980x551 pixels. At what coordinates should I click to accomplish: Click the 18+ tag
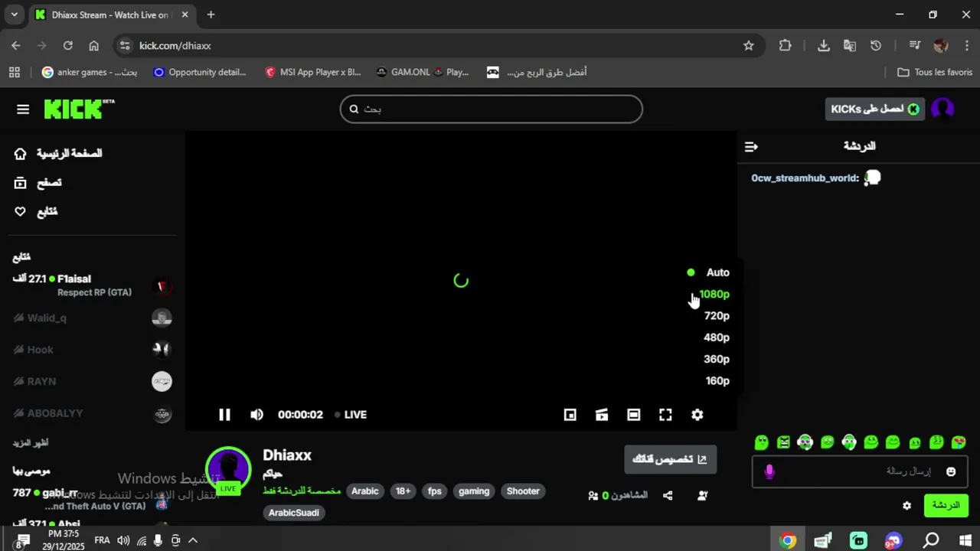tap(403, 491)
